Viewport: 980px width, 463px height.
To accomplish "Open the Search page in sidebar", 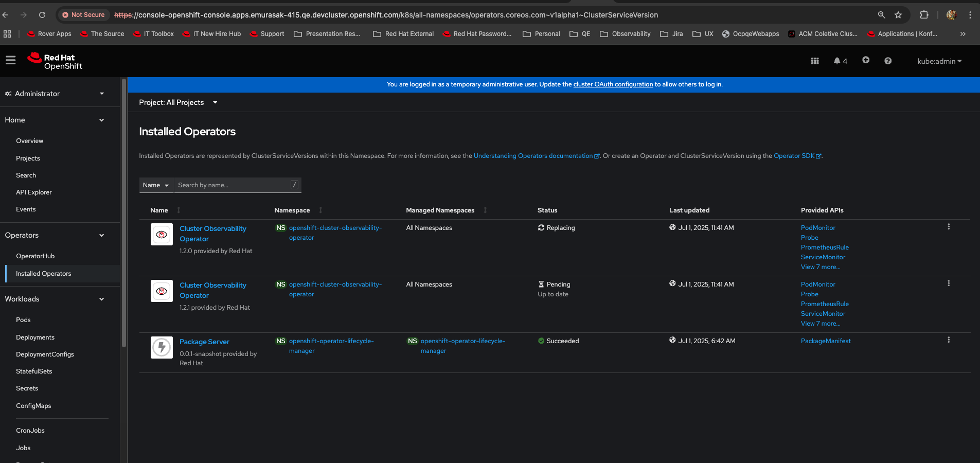I will 26,175.
